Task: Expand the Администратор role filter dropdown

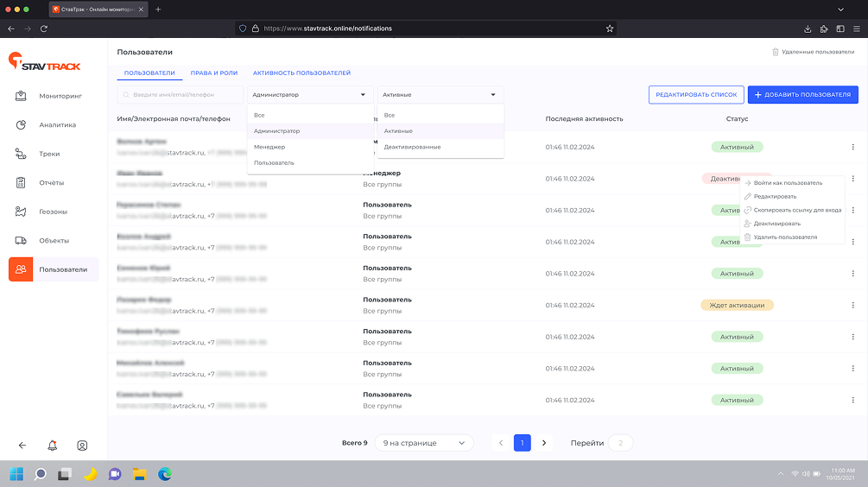Action: [x=309, y=95]
